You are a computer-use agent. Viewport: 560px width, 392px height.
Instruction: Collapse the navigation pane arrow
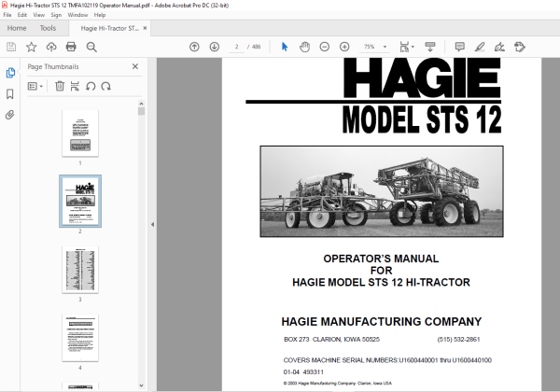[152, 225]
